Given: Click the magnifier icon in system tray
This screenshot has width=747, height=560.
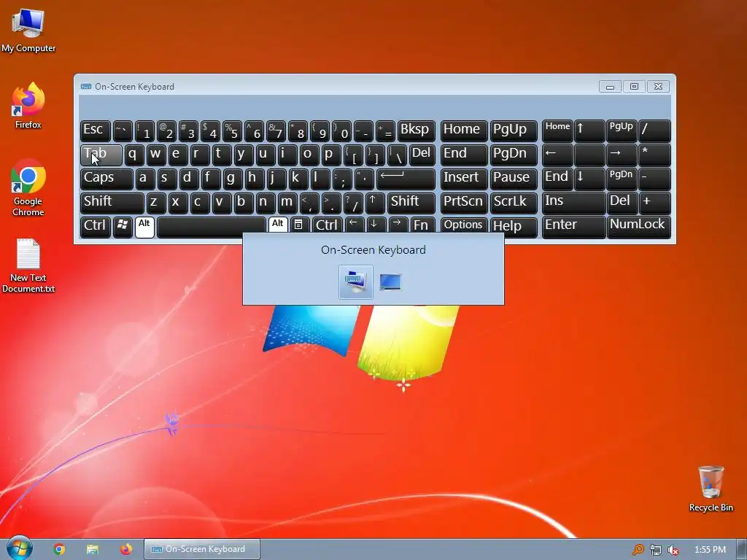Looking at the screenshot, I should pos(638,550).
